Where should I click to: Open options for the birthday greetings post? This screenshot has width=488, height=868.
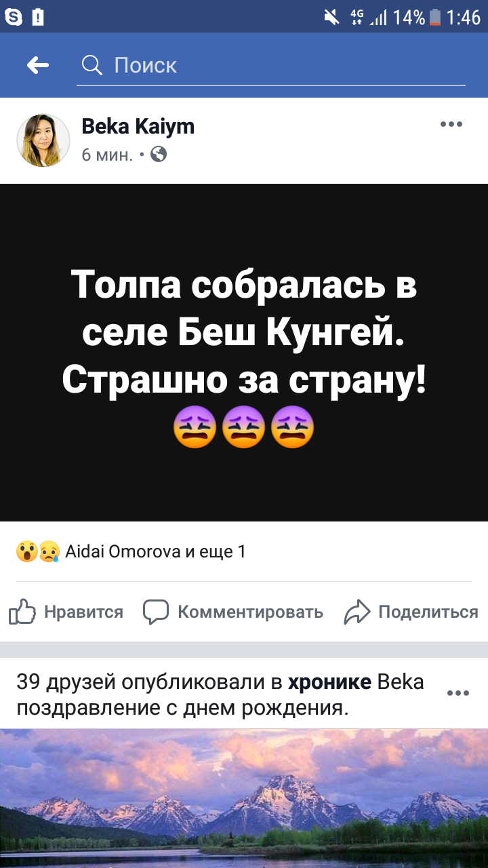click(458, 693)
